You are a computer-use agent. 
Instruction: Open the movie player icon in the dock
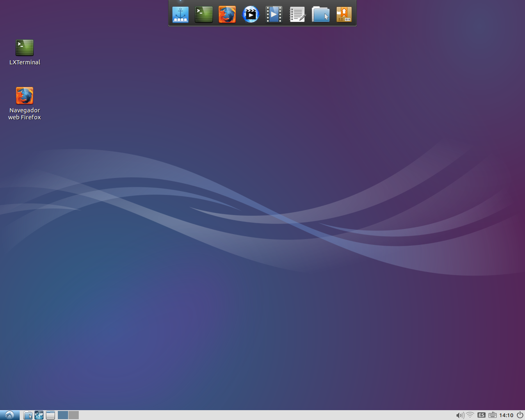coord(274,14)
